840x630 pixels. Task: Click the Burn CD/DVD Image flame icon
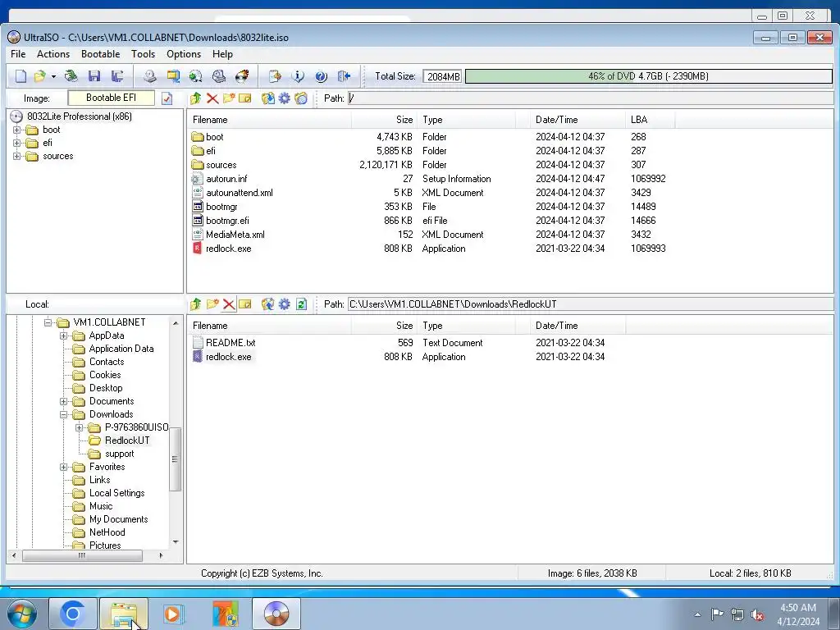[242, 76]
